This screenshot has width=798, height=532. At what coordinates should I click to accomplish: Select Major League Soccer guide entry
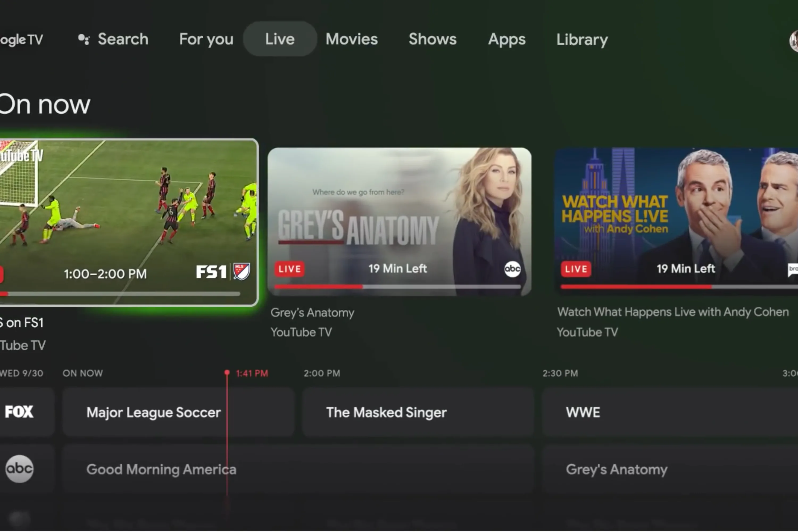coord(178,412)
